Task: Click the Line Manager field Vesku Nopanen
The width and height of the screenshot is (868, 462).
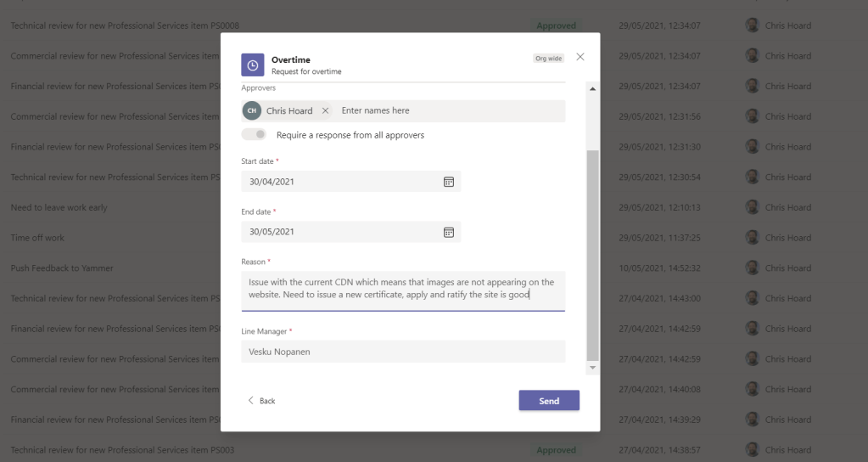Action: [402, 352]
